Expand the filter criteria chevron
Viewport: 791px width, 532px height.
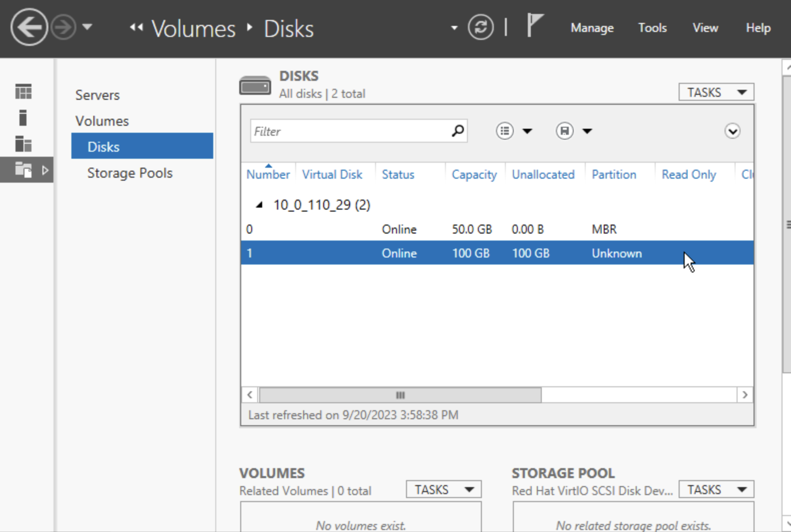[732, 131]
